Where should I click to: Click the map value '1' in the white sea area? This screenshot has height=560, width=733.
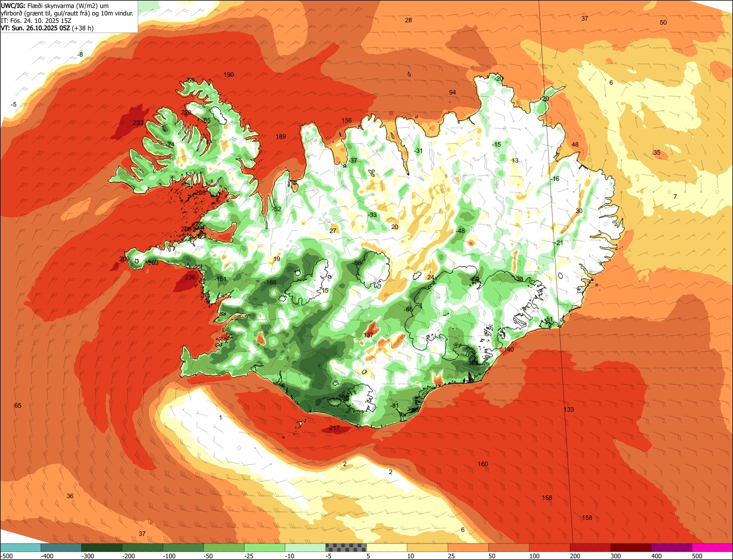point(220,418)
